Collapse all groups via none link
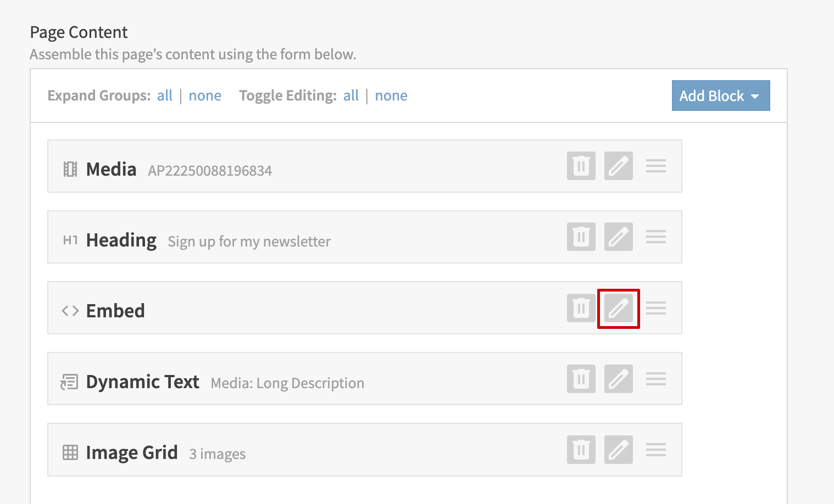Viewport: 834px width, 504px height. 205,96
